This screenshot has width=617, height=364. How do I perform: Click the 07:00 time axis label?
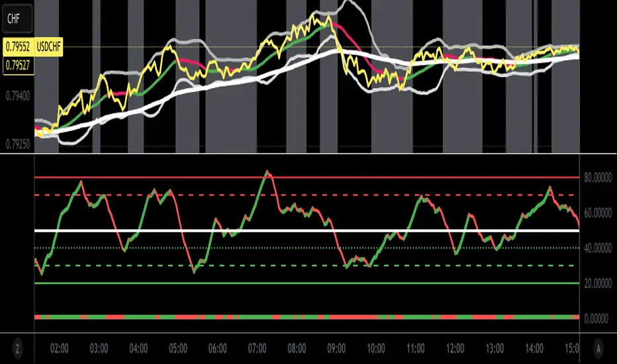[257, 348]
